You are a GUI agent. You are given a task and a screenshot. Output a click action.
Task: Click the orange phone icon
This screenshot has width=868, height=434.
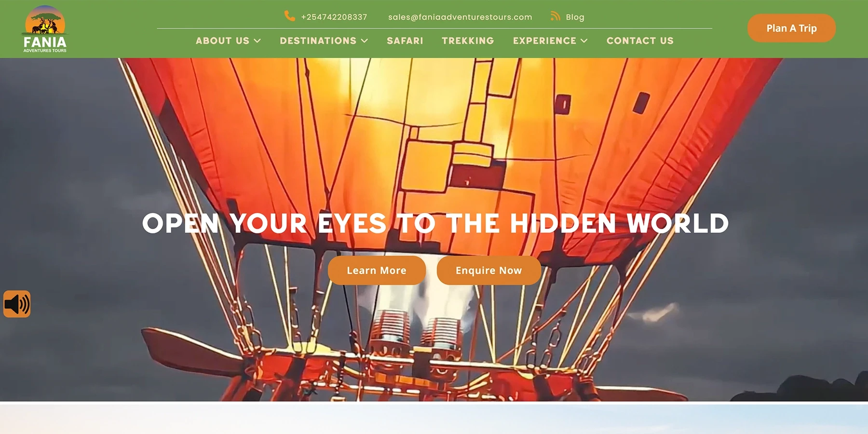[x=290, y=16]
